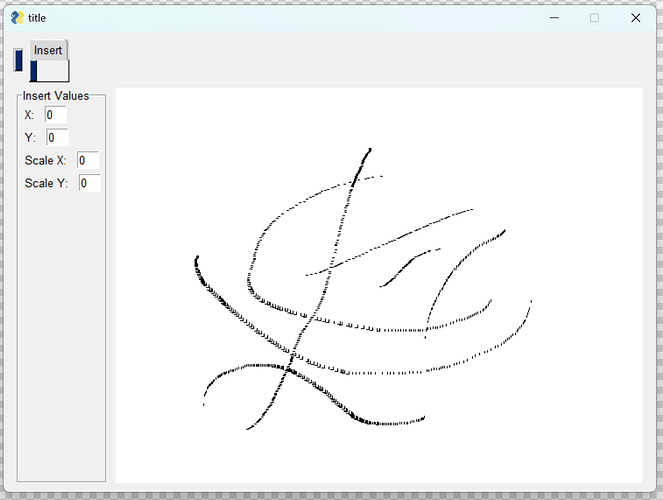Click the "Scale Y:" label
Viewport: 663px width, 500px height.
46,183
